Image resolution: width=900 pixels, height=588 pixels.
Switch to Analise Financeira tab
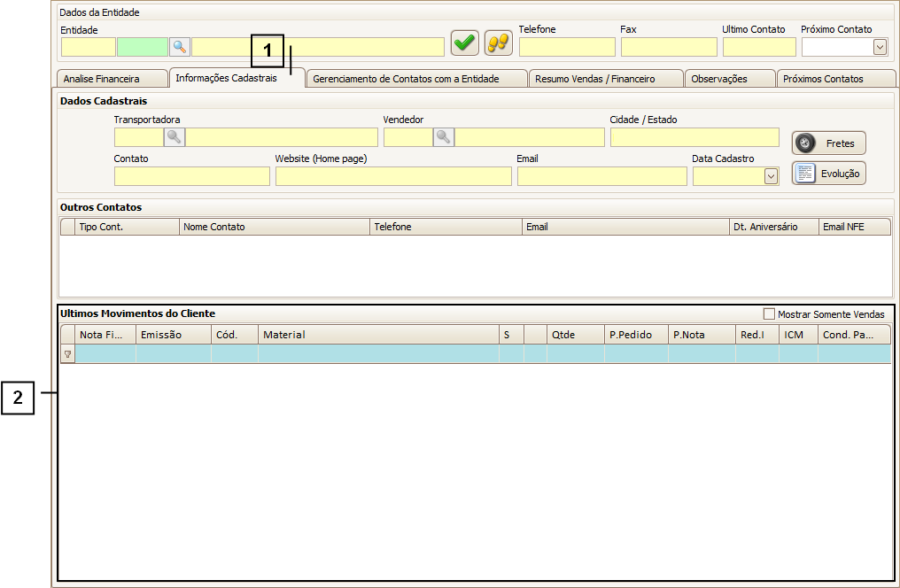pyautogui.click(x=102, y=79)
